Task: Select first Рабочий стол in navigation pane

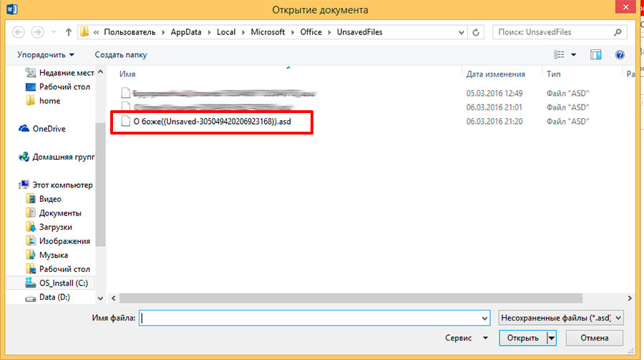Action: [57, 87]
